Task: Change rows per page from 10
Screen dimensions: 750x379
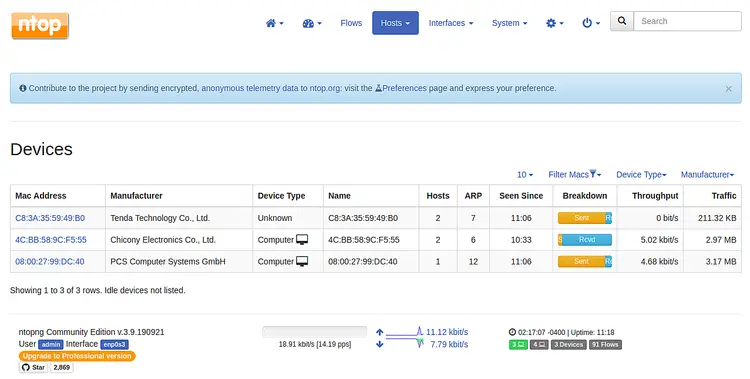Action: point(525,175)
